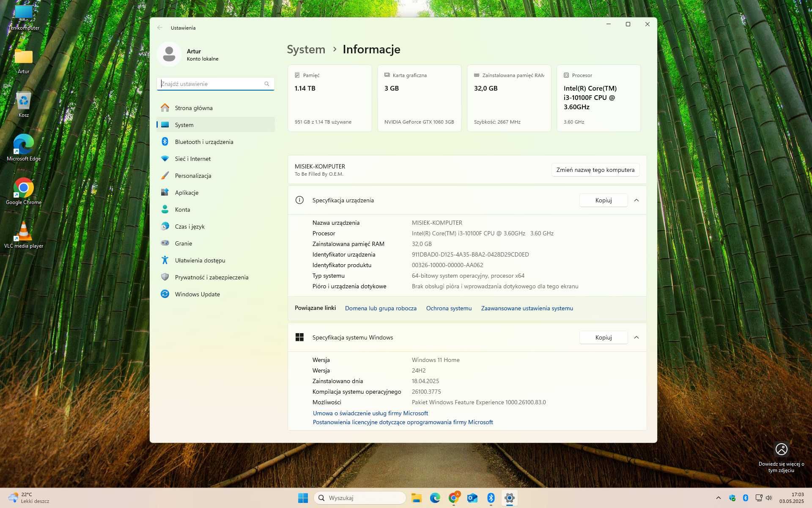
Task: Select the Artur folder on desktop
Action: tap(24, 61)
